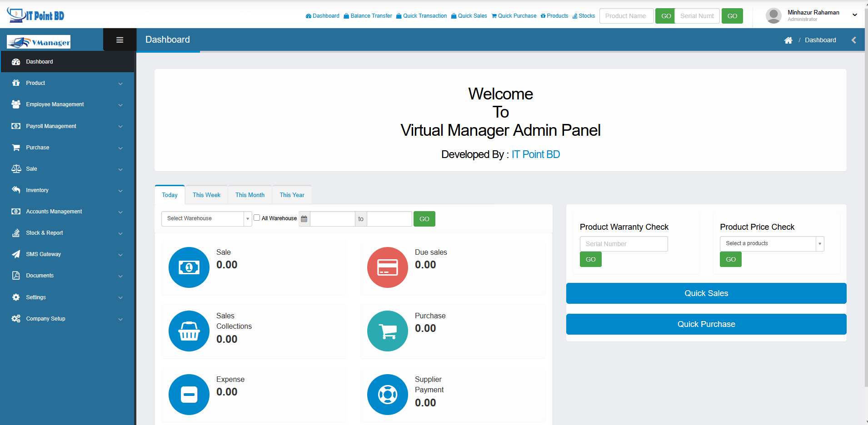Image resolution: width=868 pixels, height=425 pixels.
Task: Switch to the This Month tab
Action: (x=249, y=194)
